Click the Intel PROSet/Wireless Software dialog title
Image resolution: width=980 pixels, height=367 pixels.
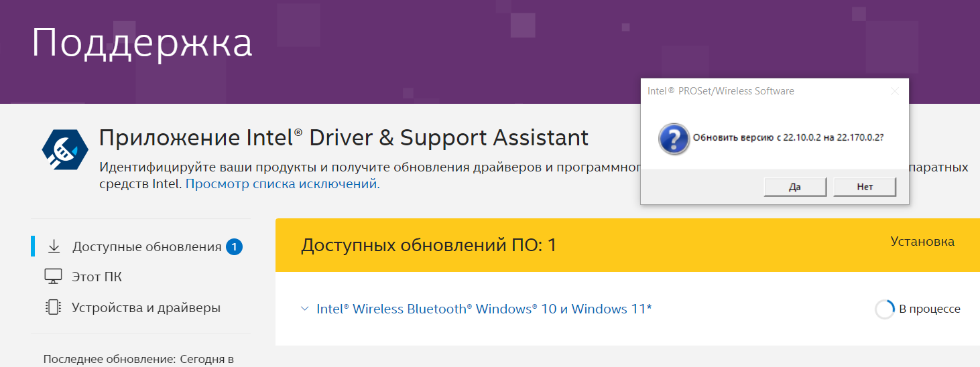pyautogui.click(x=721, y=91)
